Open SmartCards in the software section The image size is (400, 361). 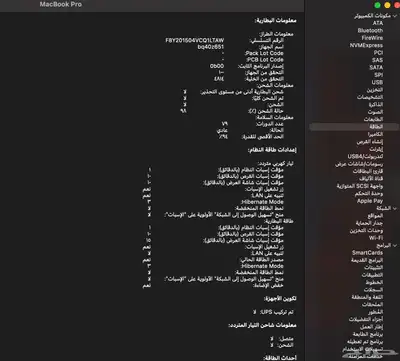(x=368, y=253)
